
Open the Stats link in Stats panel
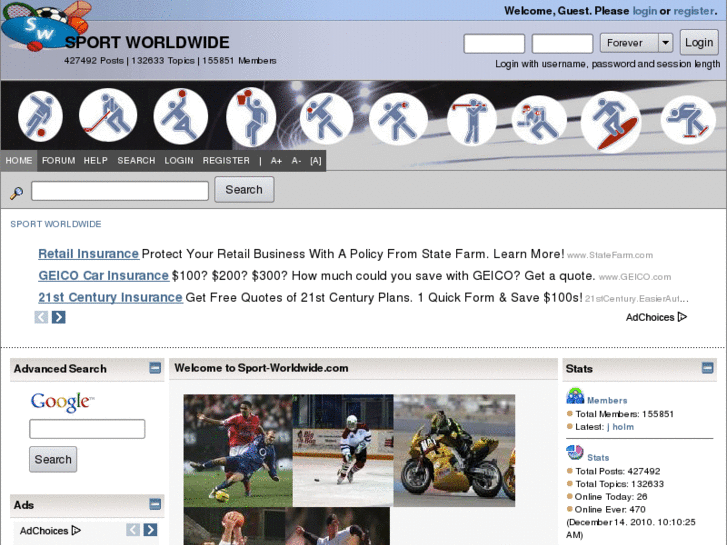598,457
